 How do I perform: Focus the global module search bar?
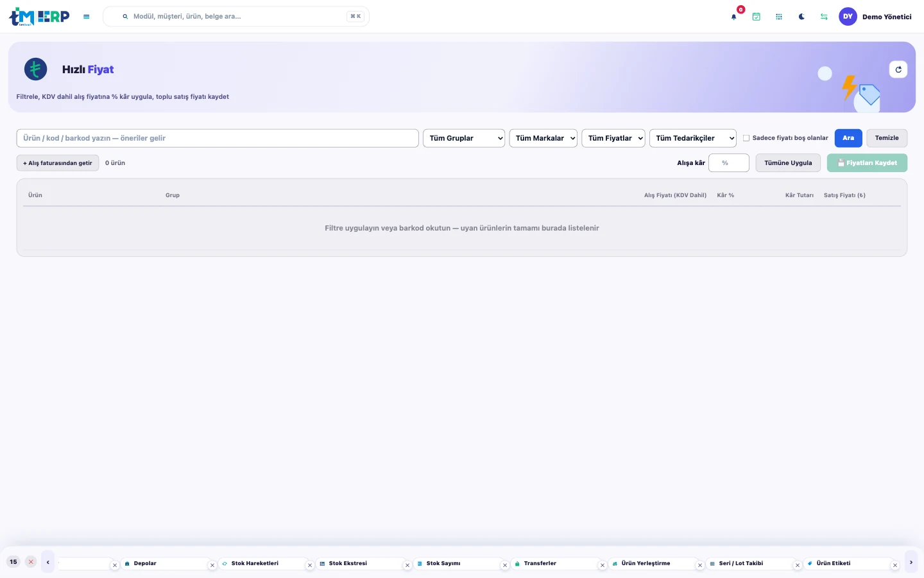pos(236,17)
